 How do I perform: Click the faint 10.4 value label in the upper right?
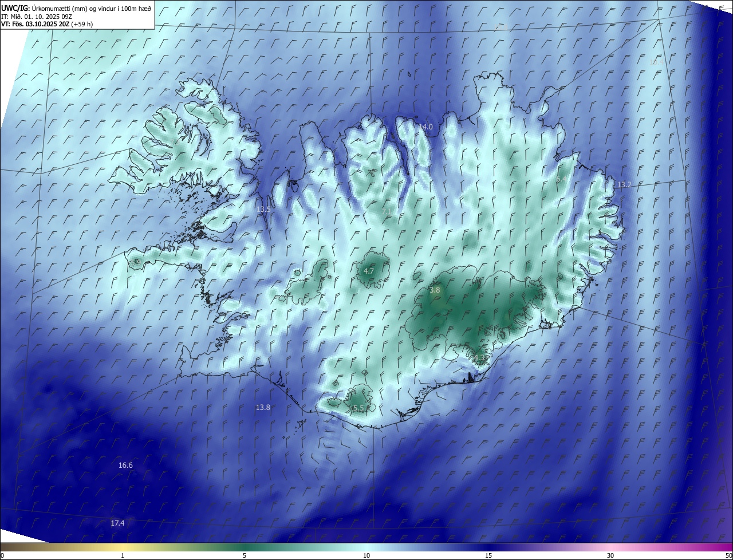tap(657, 62)
